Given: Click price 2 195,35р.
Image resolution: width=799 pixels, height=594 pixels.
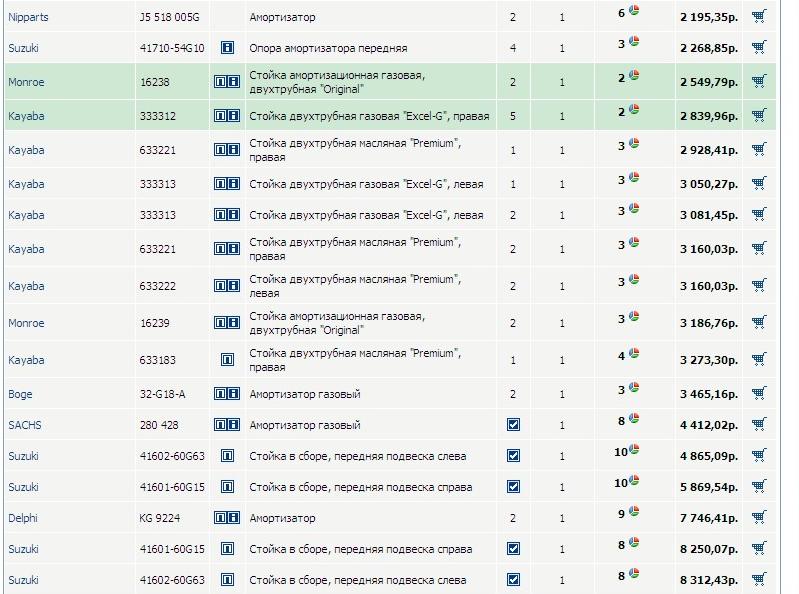Looking at the screenshot, I should pyautogui.click(x=709, y=17).
